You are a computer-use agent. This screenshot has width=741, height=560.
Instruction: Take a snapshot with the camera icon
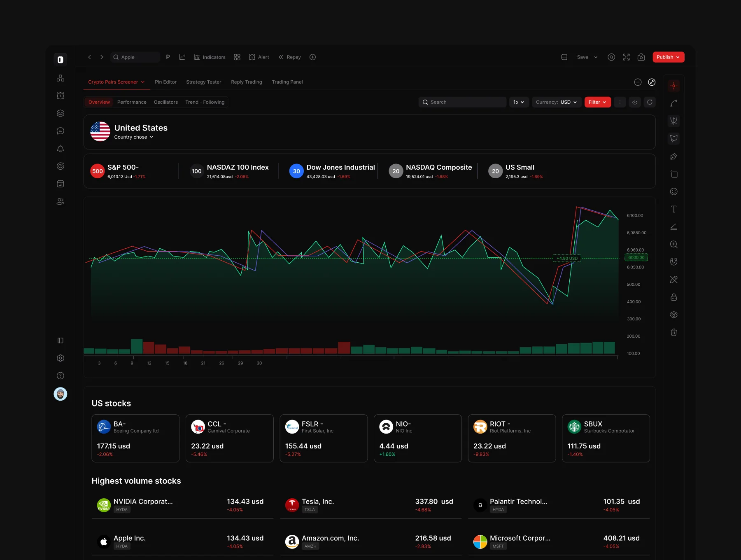click(x=641, y=57)
